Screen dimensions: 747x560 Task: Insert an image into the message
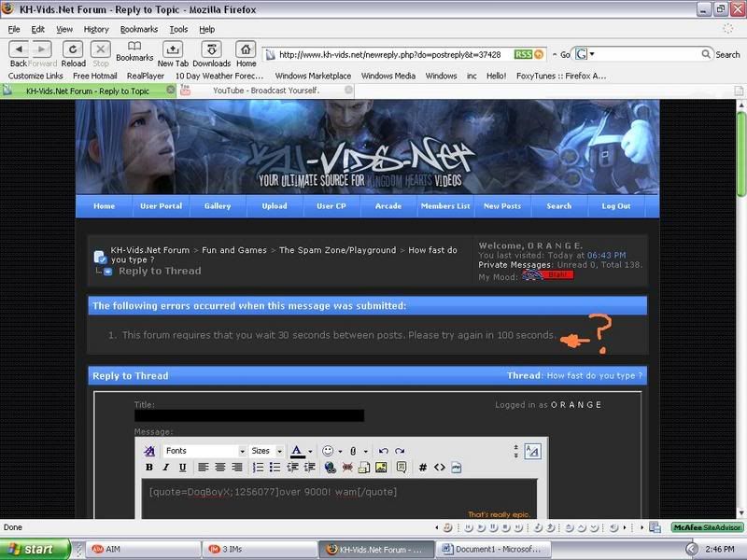pyautogui.click(x=381, y=468)
